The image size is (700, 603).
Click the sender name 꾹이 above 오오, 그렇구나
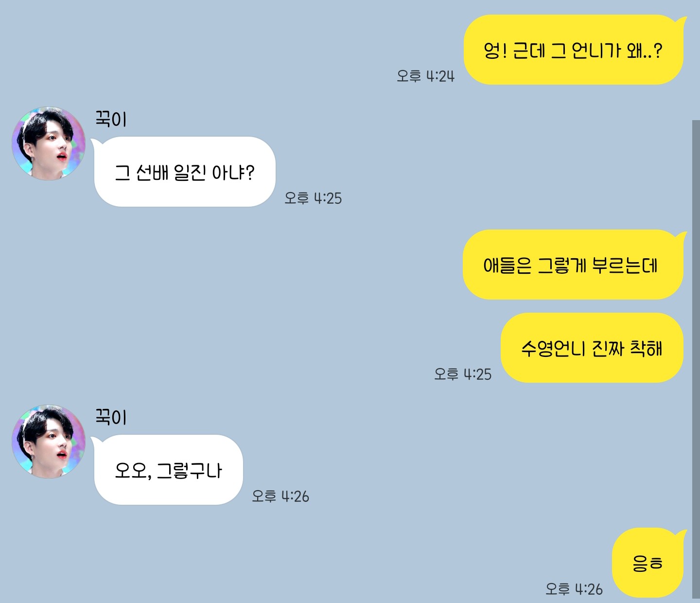coord(111,417)
